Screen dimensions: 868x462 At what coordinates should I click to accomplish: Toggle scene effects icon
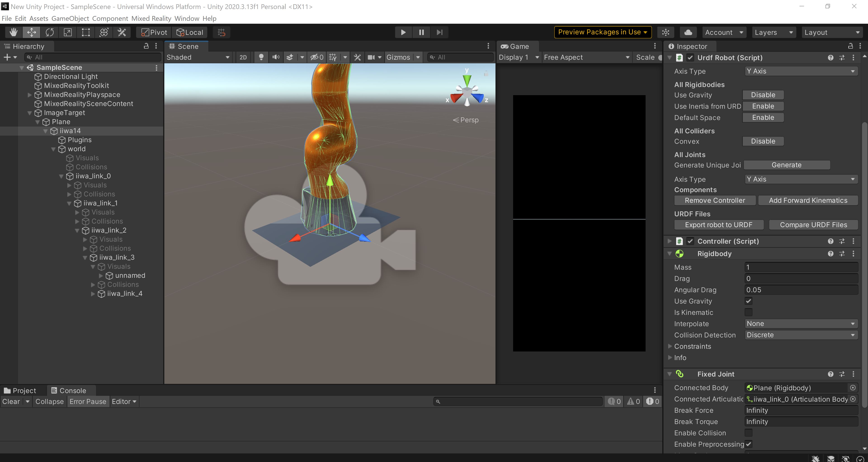click(290, 57)
